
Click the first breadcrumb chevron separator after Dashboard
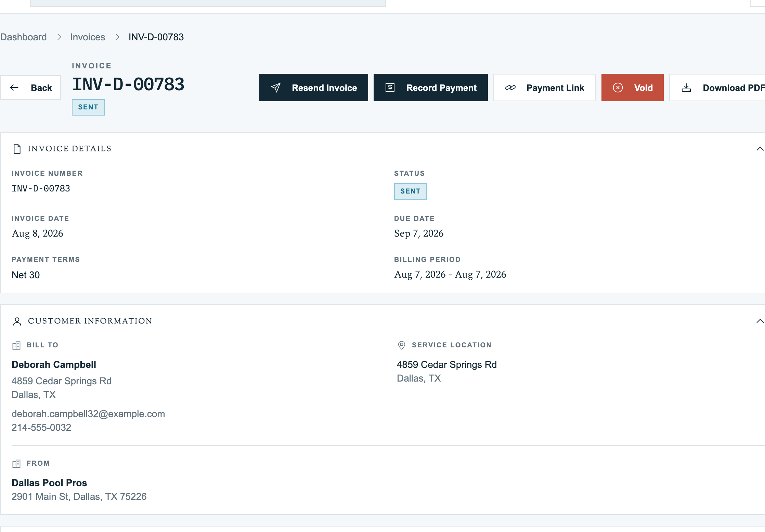(59, 37)
